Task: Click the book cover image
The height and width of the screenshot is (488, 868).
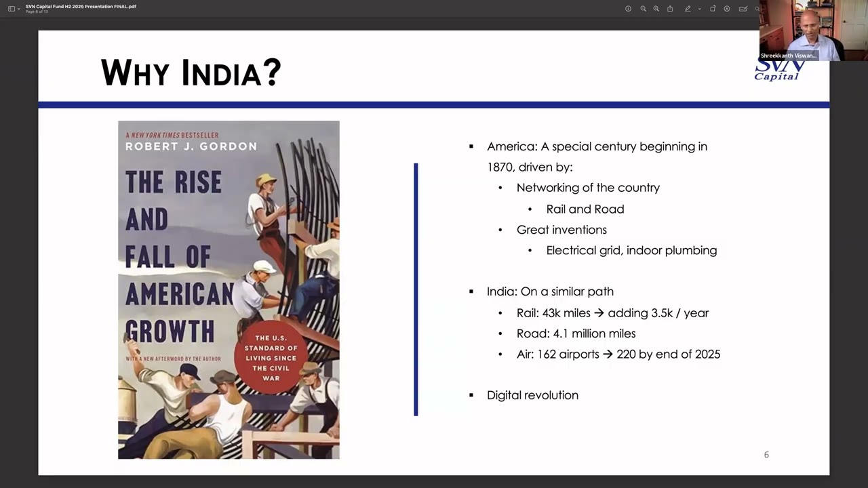Action: (x=229, y=290)
